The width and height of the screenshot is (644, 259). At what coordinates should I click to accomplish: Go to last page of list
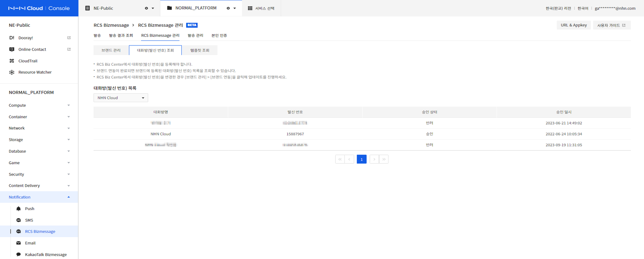384,159
